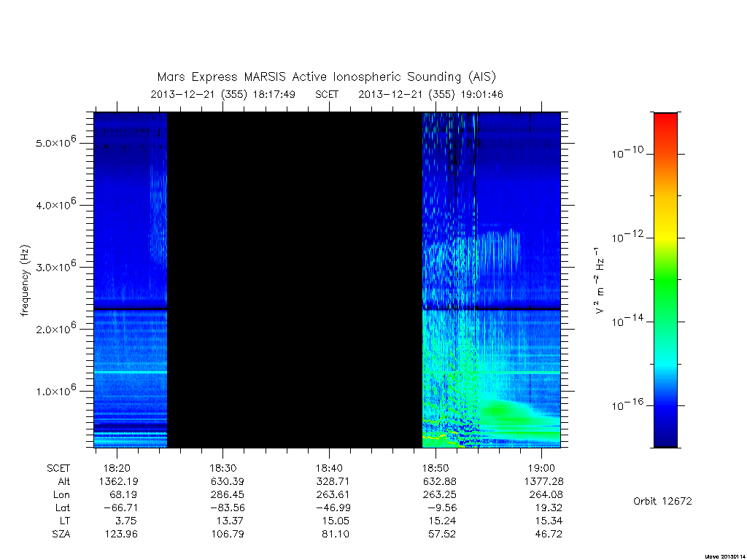Click the V² m⁻² Hz⁻¹ units label

pos(600,281)
